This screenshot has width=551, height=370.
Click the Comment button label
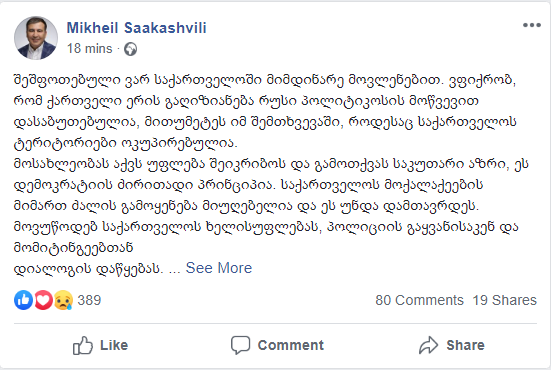291,345
